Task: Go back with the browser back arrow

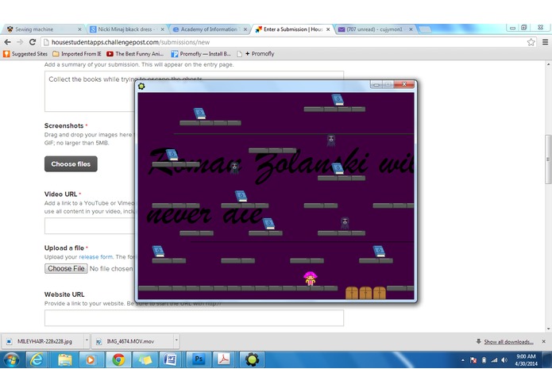Action: [7, 42]
